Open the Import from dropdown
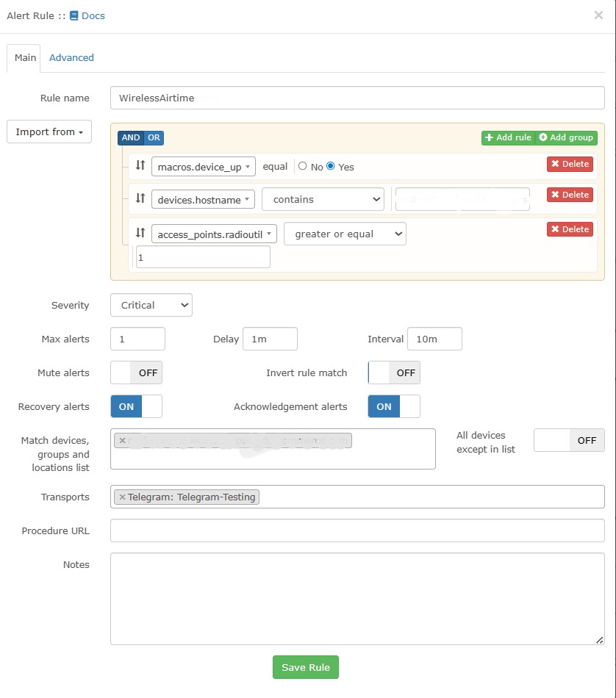Image resolution: width=616 pixels, height=698 pixels. pyautogui.click(x=49, y=132)
